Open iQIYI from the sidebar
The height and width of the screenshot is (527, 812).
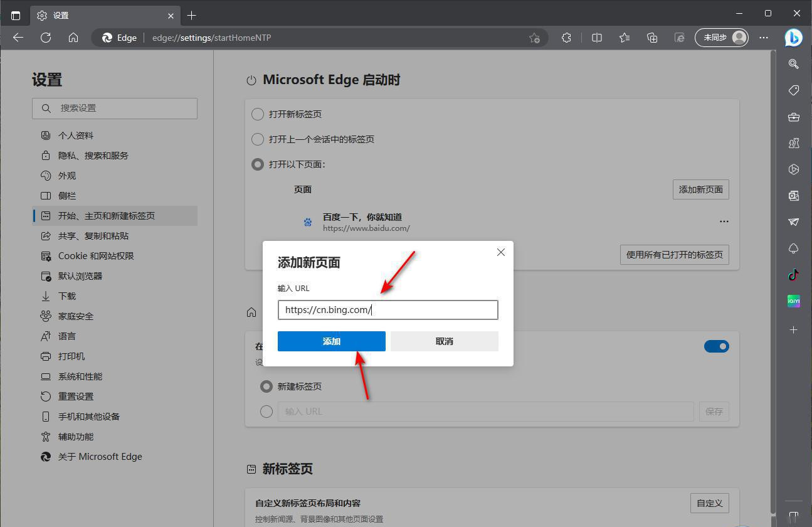click(793, 301)
